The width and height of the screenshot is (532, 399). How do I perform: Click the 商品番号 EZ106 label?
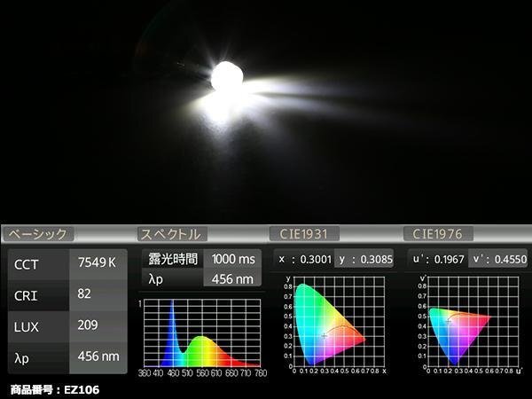55,390
